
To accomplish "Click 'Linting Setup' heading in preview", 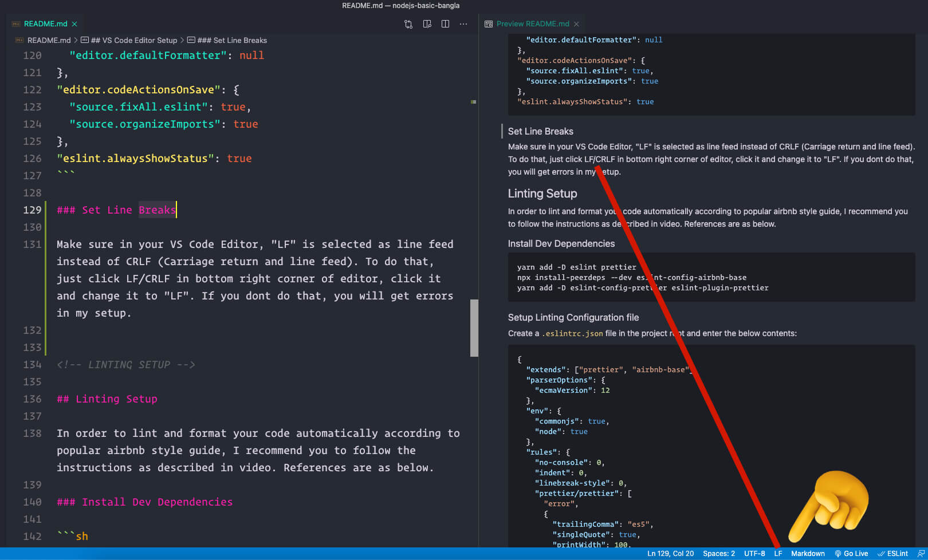I will coord(542,194).
